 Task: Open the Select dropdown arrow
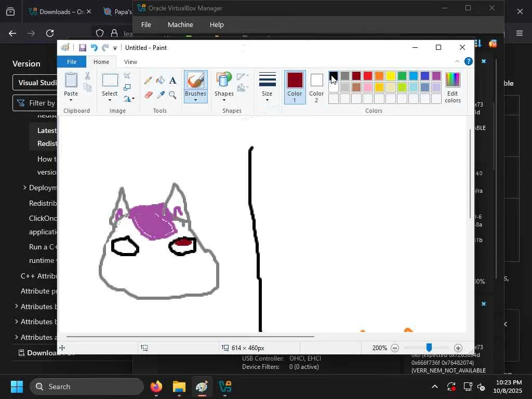pos(110,100)
